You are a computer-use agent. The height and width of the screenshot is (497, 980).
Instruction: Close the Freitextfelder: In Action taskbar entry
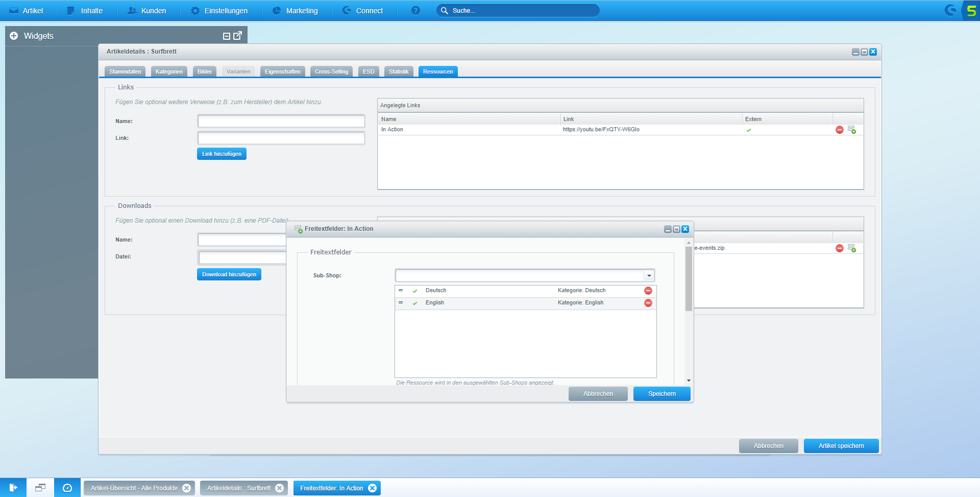click(x=373, y=488)
